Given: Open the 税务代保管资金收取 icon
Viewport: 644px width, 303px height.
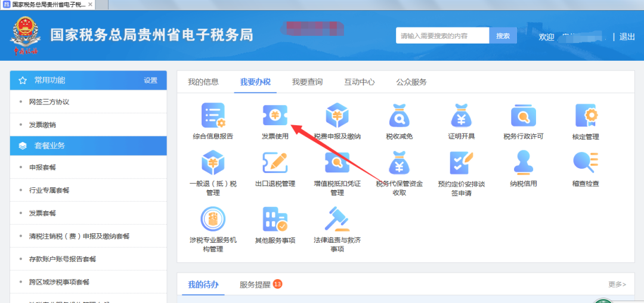Looking at the screenshot, I should point(399,163).
